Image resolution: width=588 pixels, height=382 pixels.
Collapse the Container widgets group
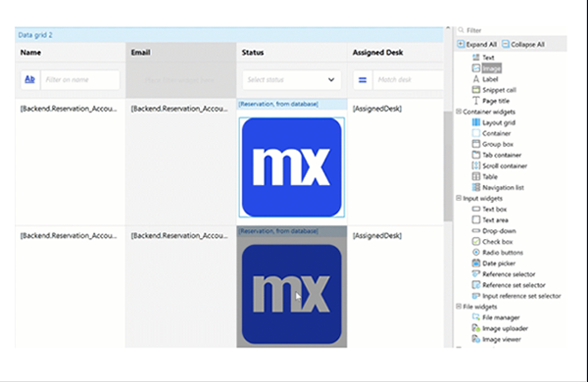point(459,112)
